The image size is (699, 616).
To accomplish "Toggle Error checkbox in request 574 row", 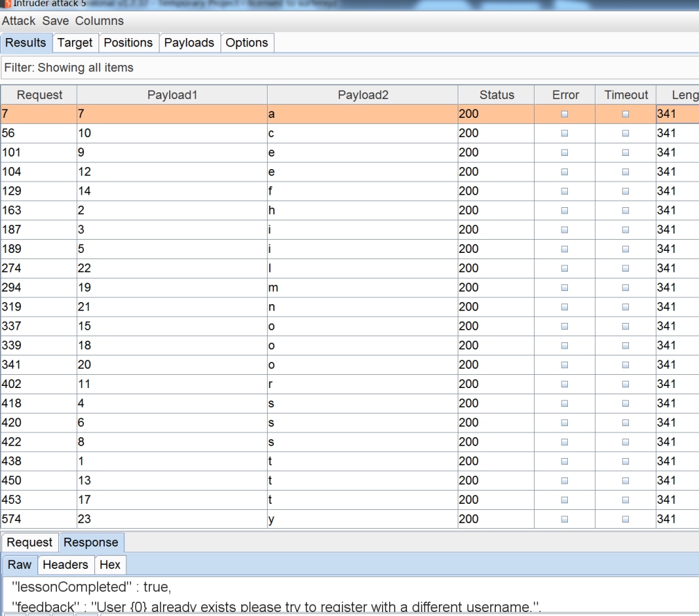I will pos(564,519).
